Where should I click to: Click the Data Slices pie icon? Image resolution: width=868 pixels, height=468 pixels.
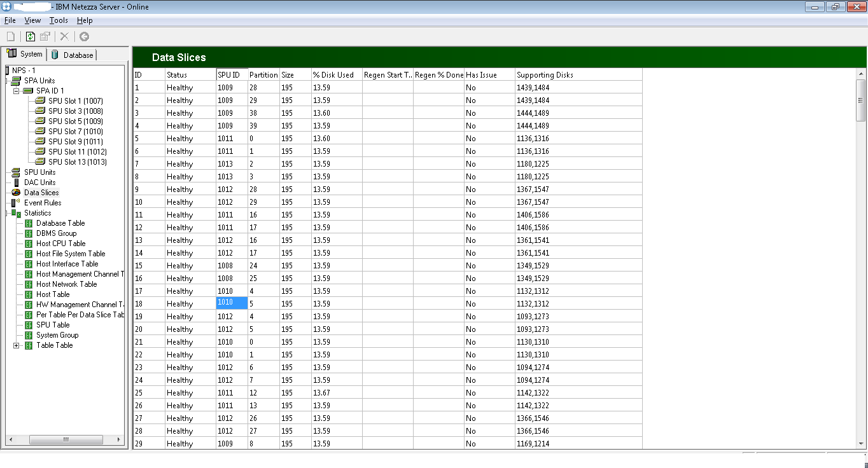[16, 193]
